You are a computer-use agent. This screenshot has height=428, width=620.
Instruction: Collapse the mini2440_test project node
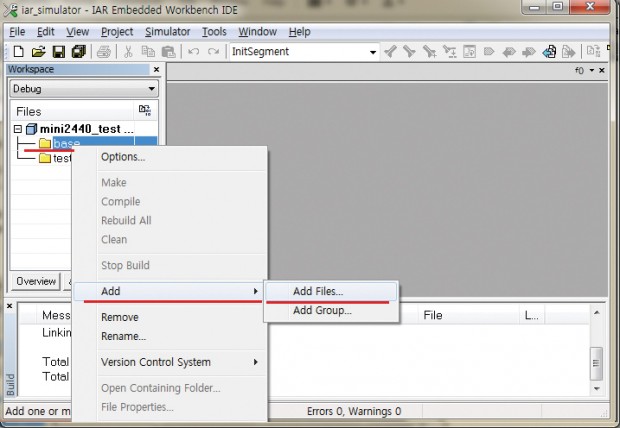click(x=17, y=129)
